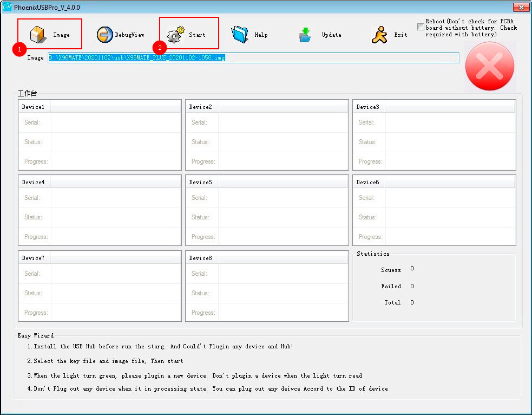Click the Update button label
Image resolution: width=532 pixels, height=415 pixels.
pos(331,35)
